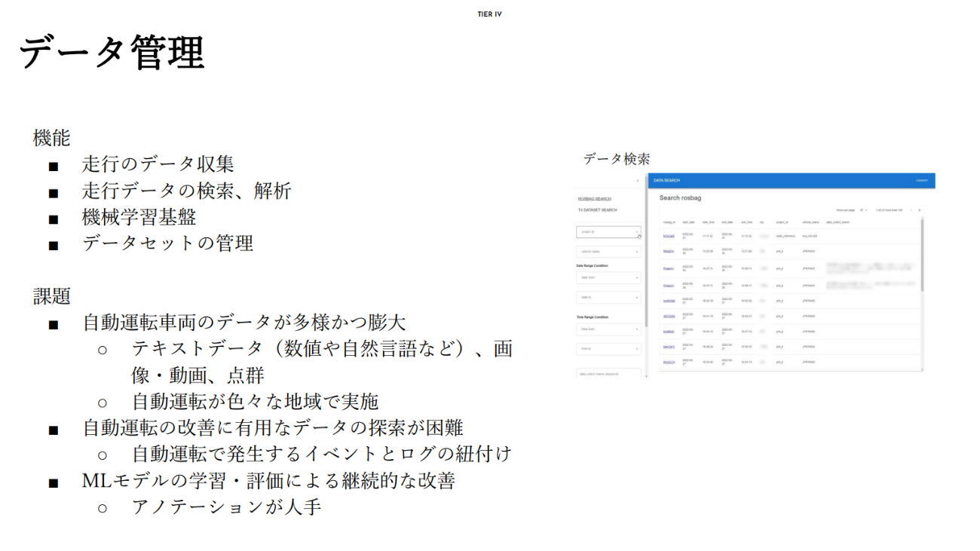Click the Search rosbag heading
The image size is (980, 551).
point(680,197)
